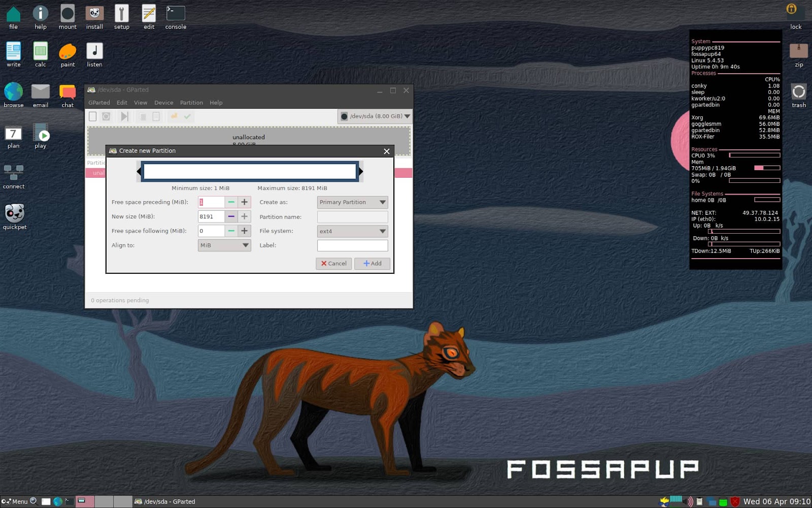Decrease New size with the minus button
812x508 pixels.
pyautogui.click(x=231, y=216)
